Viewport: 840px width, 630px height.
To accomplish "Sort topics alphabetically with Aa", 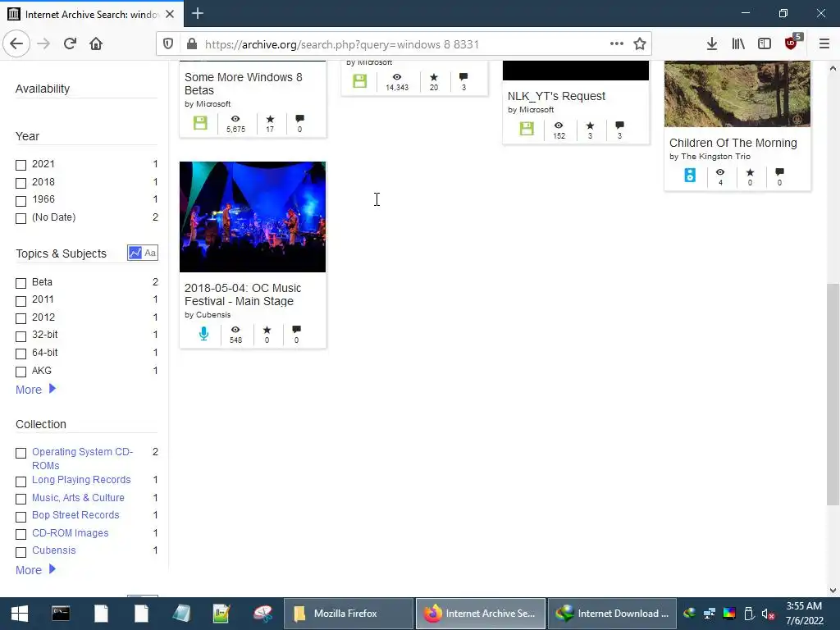I will [151, 253].
